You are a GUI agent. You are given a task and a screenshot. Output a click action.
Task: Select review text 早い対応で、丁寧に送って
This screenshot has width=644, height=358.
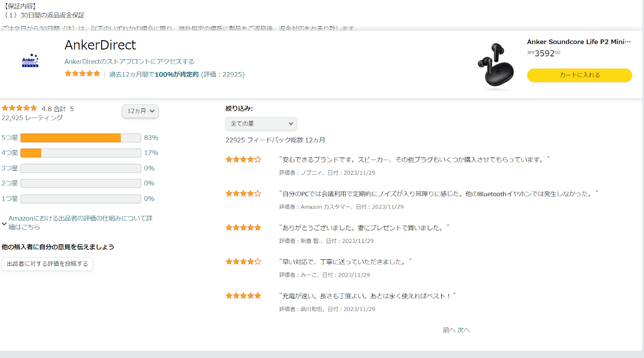[x=345, y=262]
